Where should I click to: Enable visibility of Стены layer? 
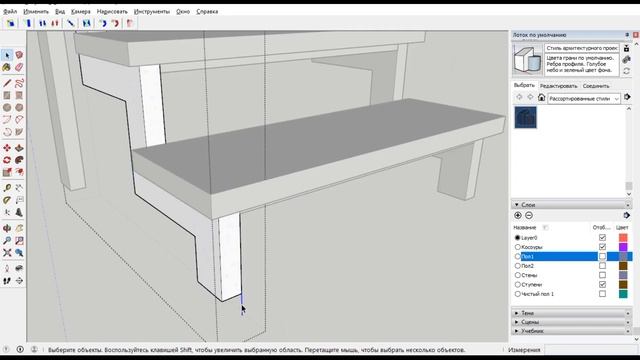pos(602,275)
